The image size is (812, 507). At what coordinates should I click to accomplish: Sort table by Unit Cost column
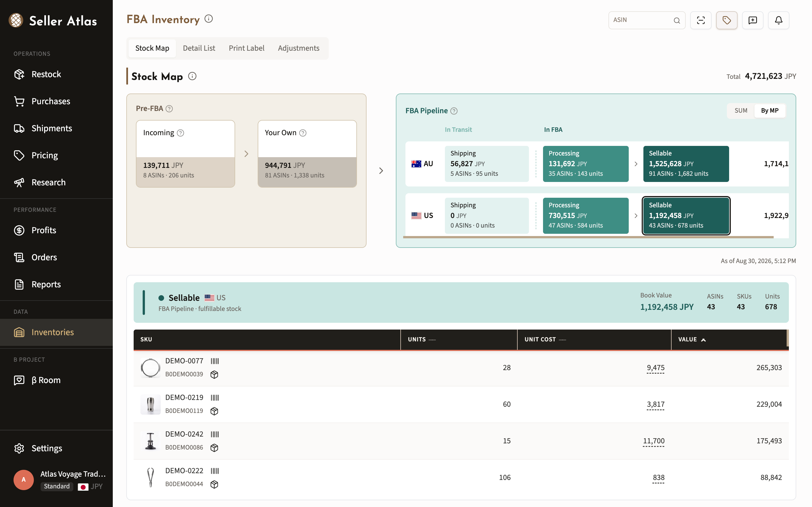[x=545, y=339]
